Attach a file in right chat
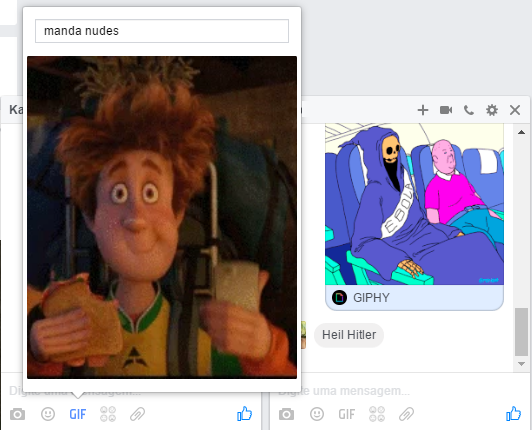Screen dimensions: 532x430 pos(406,414)
